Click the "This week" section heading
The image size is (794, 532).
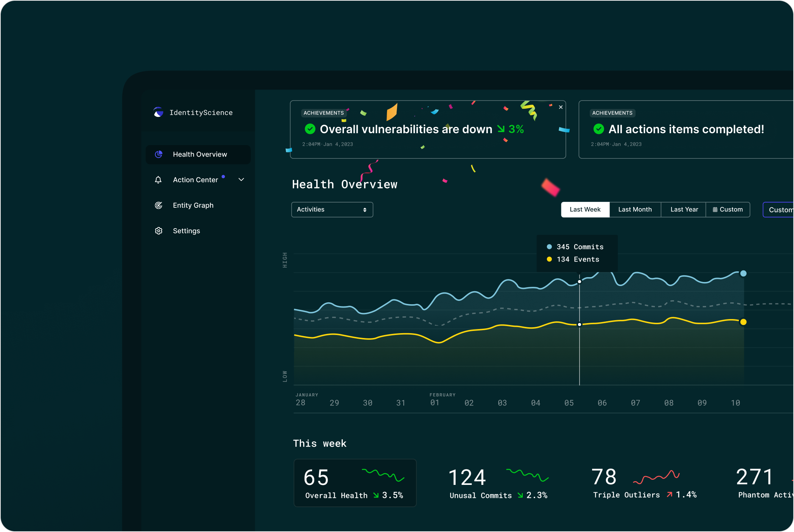tap(320, 443)
